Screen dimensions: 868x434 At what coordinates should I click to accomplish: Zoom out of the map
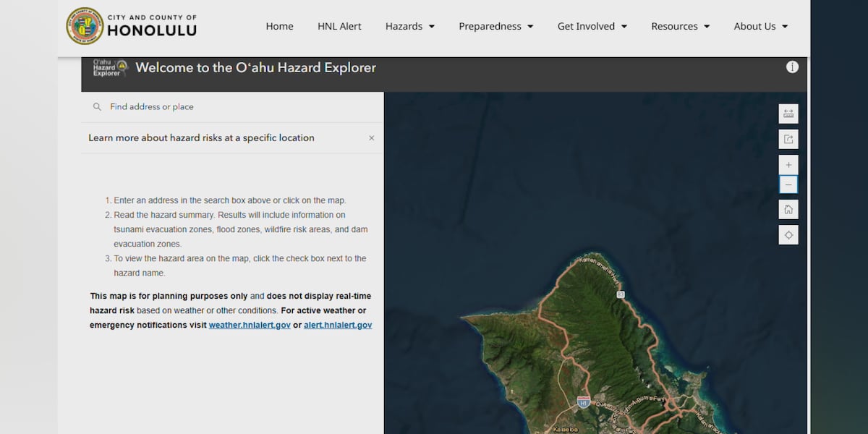[x=788, y=184]
